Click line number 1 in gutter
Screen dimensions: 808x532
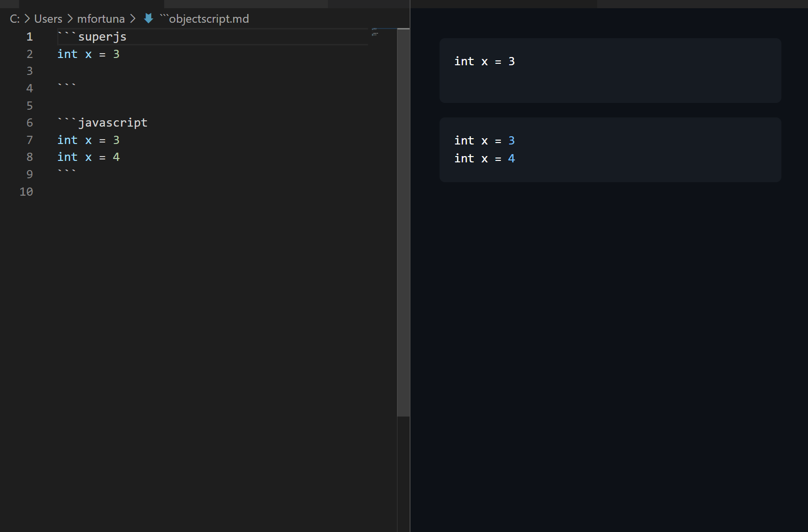(x=29, y=37)
